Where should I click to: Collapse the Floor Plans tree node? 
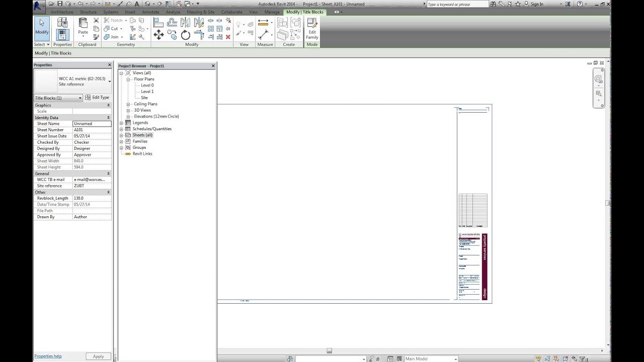(128, 79)
